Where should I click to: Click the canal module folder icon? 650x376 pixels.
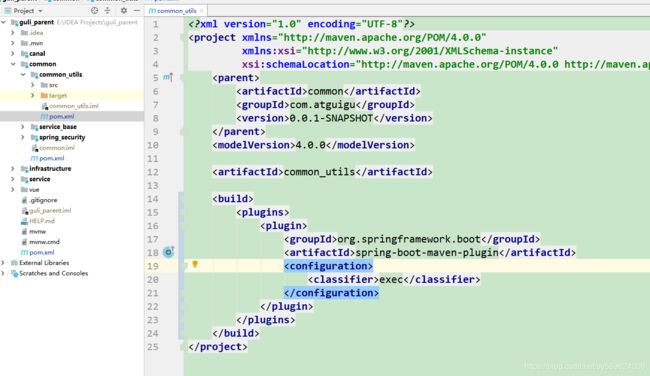[24, 53]
